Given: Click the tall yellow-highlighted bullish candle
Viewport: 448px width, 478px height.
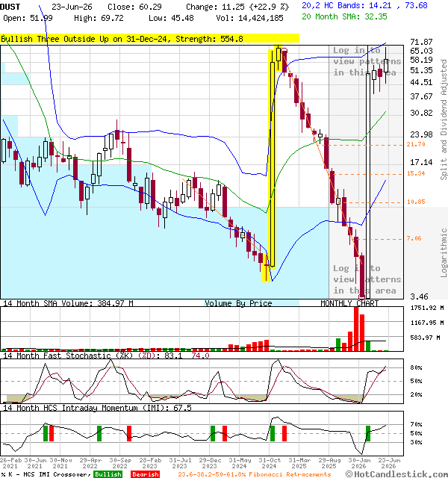Looking at the screenshot, I should (273, 158).
